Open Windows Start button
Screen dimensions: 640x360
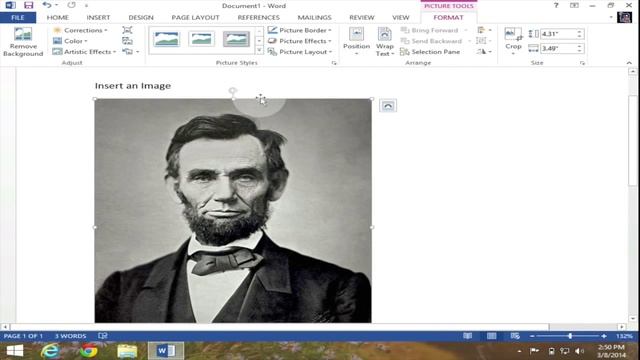tap(15, 351)
